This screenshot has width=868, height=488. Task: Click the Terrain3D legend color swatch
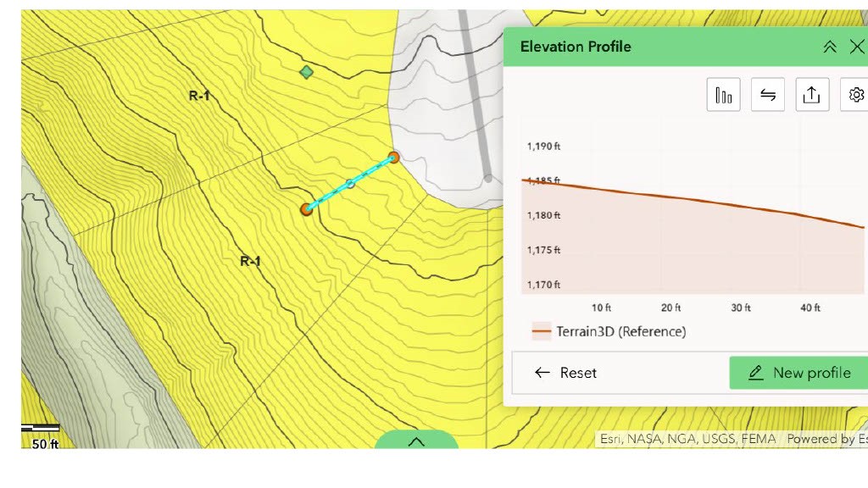point(541,331)
